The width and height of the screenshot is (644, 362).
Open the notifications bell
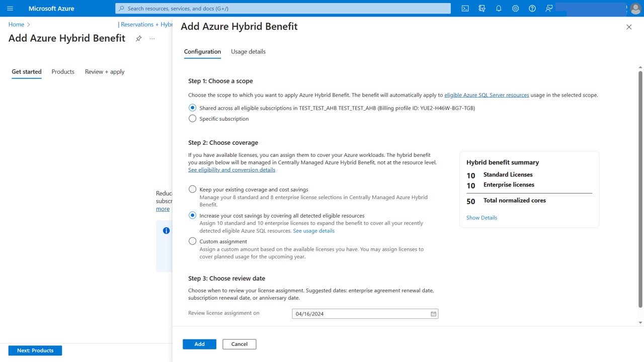point(499,8)
